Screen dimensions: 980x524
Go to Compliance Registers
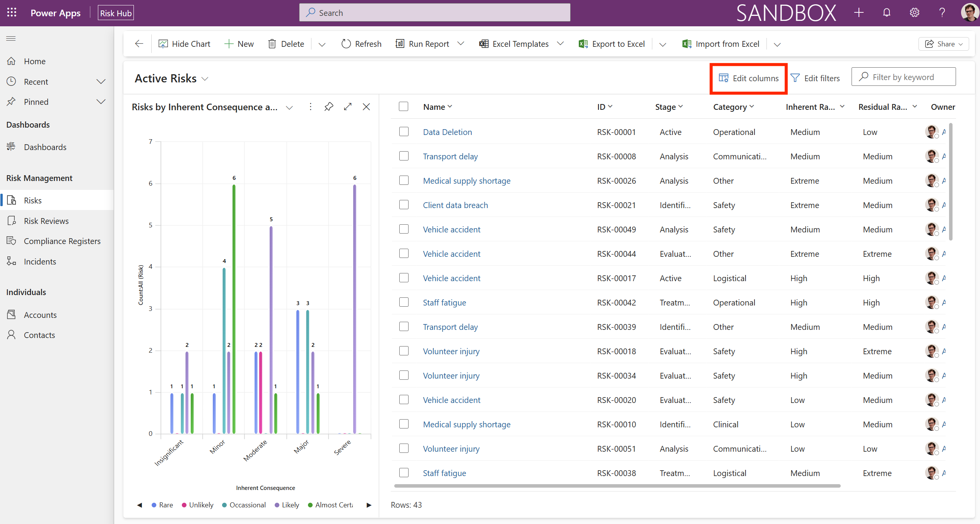click(x=62, y=241)
